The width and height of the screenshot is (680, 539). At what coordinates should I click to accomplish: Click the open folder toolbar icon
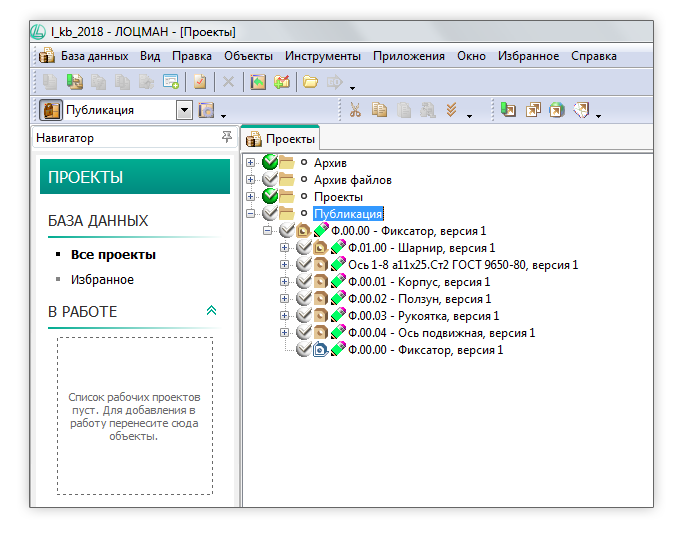click(311, 82)
